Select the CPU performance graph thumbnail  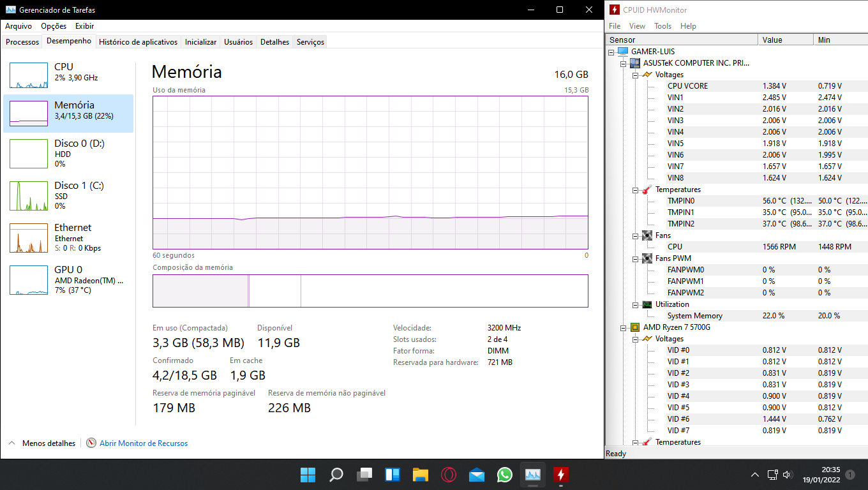pyautogui.click(x=29, y=75)
